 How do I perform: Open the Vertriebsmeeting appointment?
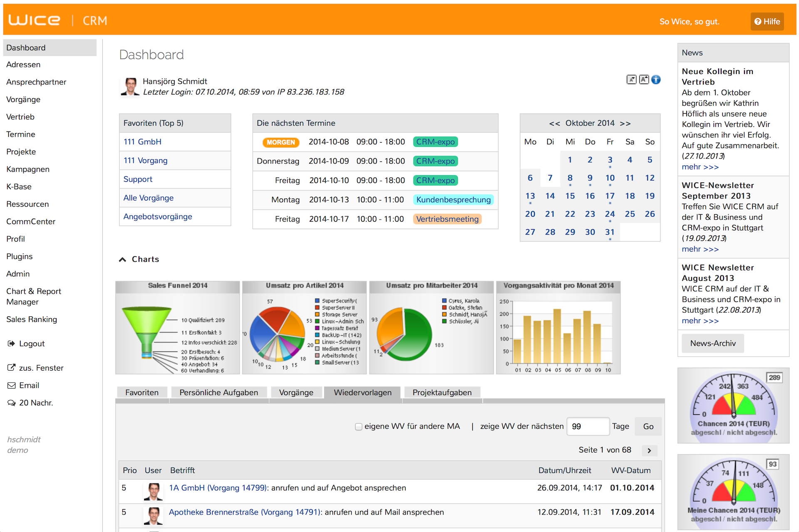[x=447, y=219]
